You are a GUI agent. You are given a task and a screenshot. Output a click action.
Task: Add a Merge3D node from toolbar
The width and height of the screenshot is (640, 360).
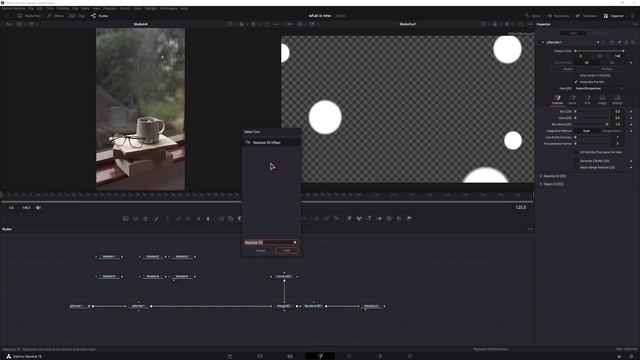(x=379, y=219)
